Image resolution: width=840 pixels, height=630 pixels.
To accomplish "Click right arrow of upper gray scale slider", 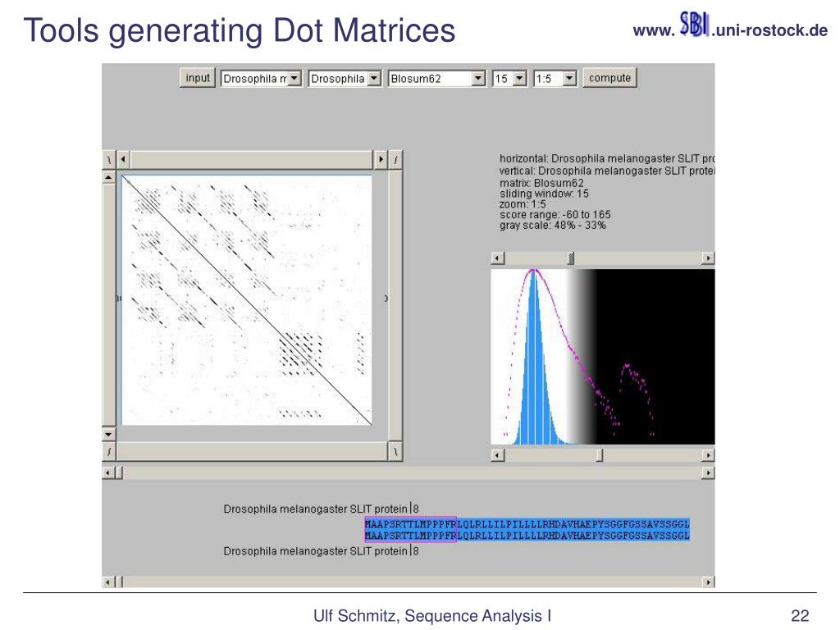I will 708,258.
